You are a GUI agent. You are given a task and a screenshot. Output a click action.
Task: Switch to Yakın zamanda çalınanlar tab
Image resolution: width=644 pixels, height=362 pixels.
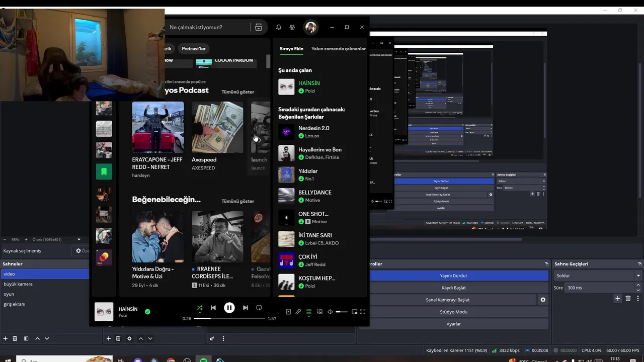pyautogui.click(x=338, y=49)
